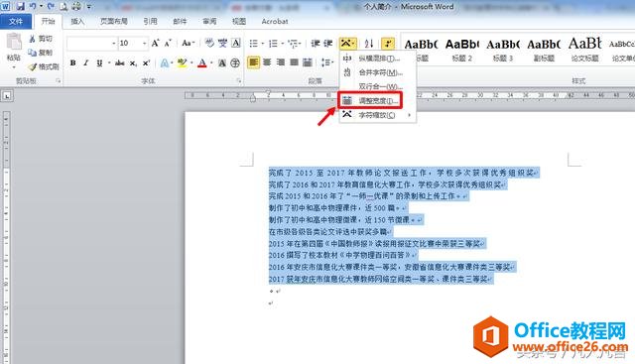This screenshot has height=364, width=635.
Task: Click the Character Border icon
Action: point(236,43)
